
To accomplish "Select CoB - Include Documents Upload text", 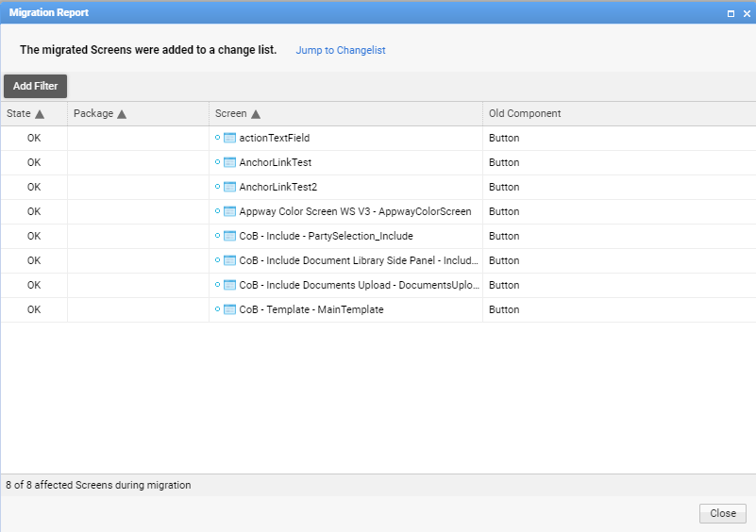I will point(360,285).
